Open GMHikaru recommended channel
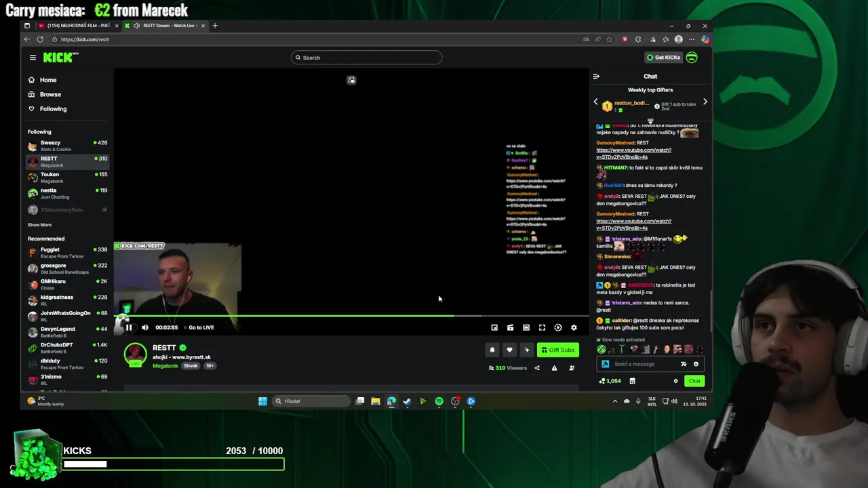 [67, 284]
